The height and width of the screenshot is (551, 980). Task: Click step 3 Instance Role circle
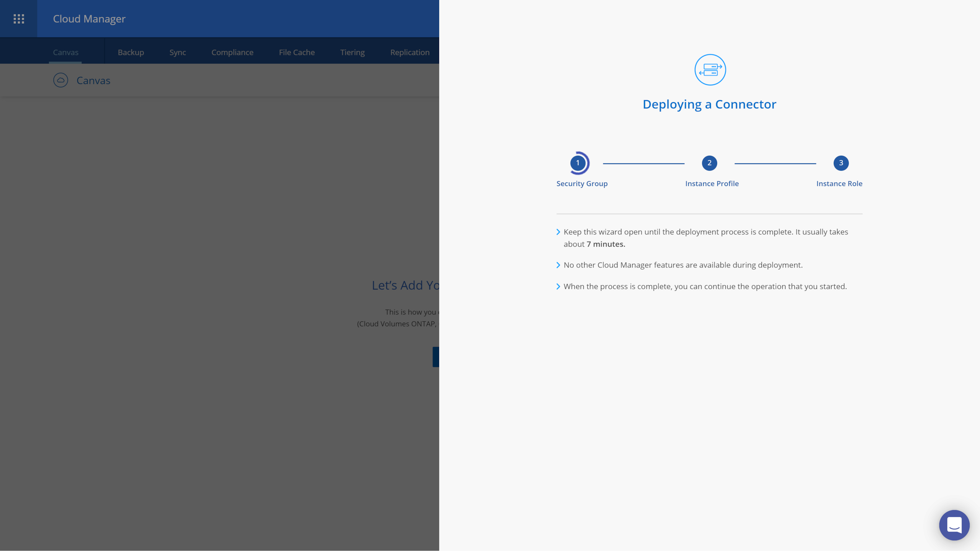pyautogui.click(x=841, y=163)
